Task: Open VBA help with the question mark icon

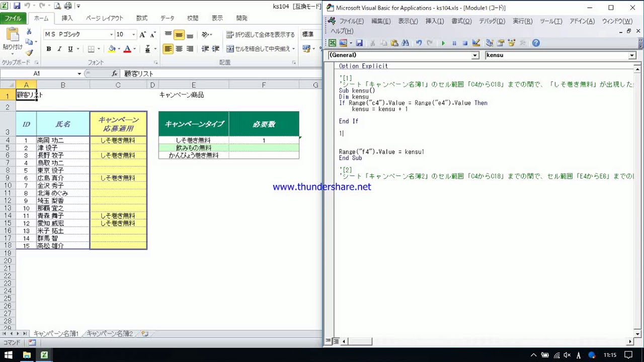Action: [536, 43]
